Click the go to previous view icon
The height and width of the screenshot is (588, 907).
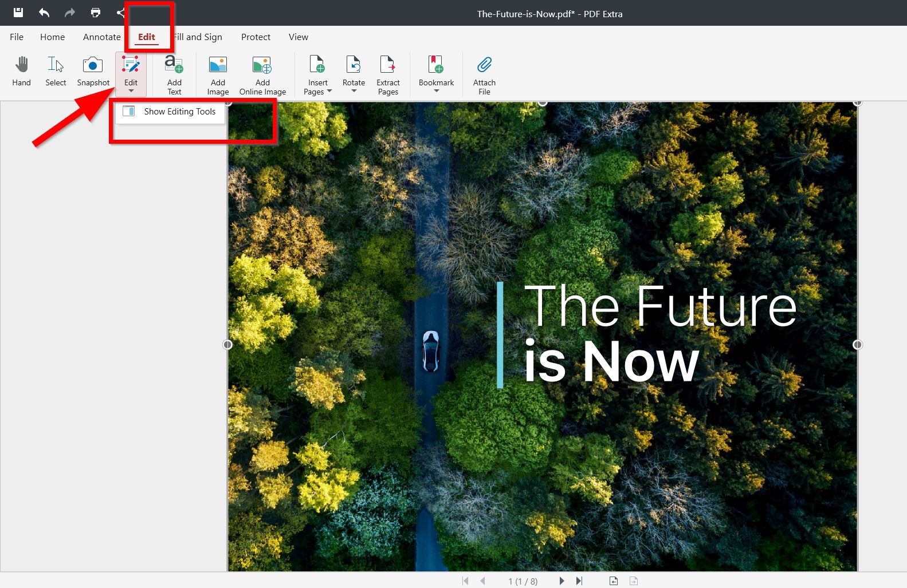tap(614, 581)
